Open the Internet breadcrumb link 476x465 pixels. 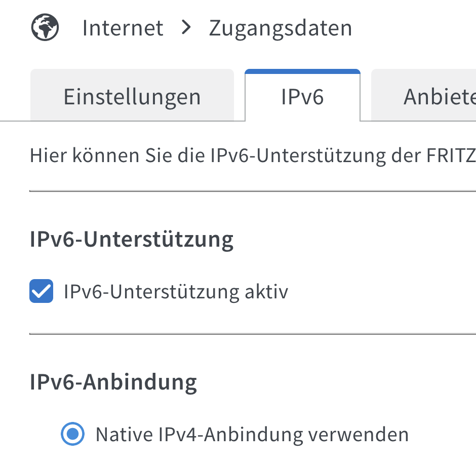coord(123,28)
